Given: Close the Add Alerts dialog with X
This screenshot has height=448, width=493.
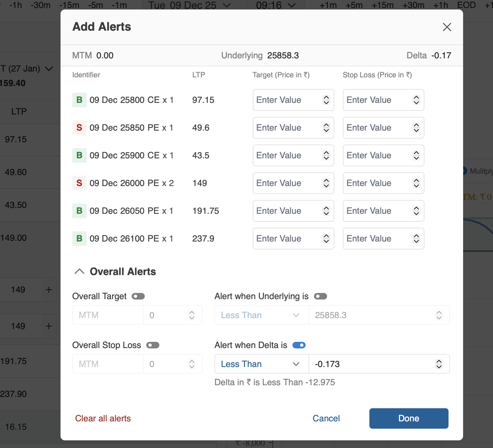Looking at the screenshot, I should [x=447, y=27].
